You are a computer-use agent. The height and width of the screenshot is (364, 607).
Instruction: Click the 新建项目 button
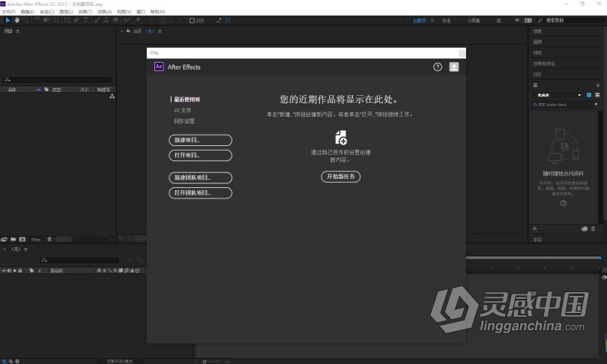(x=201, y=140)
